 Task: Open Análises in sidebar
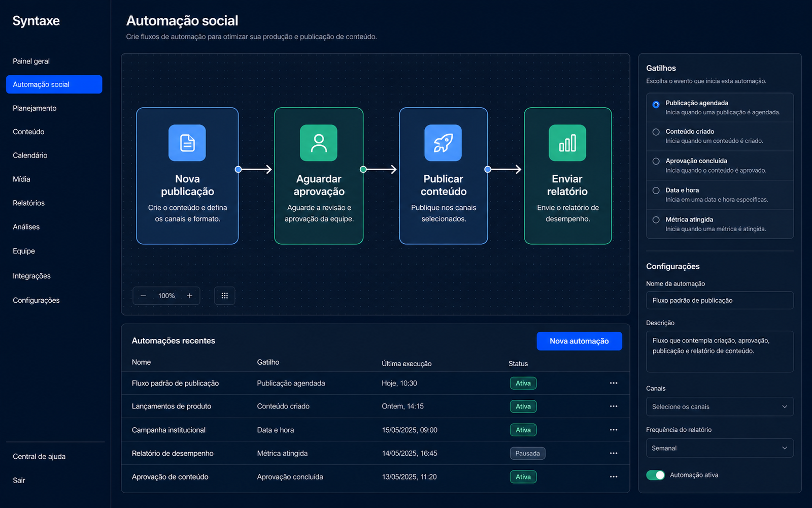pos(26,227)
